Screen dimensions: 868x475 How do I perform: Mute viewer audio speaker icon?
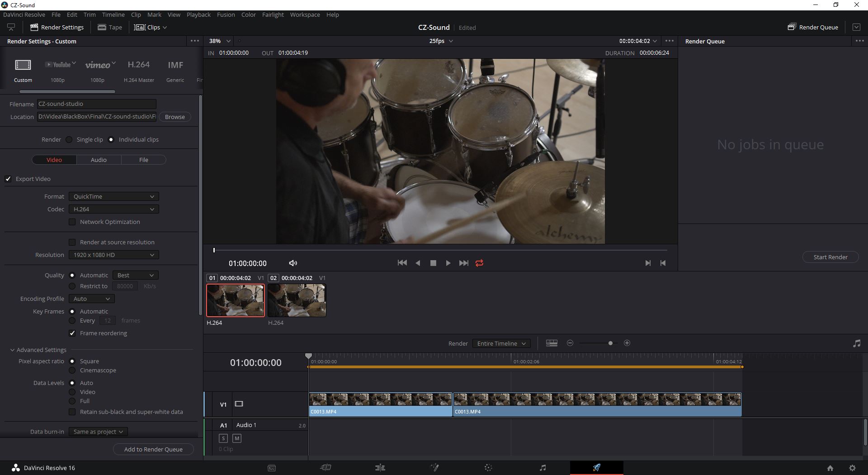(293, 263)
